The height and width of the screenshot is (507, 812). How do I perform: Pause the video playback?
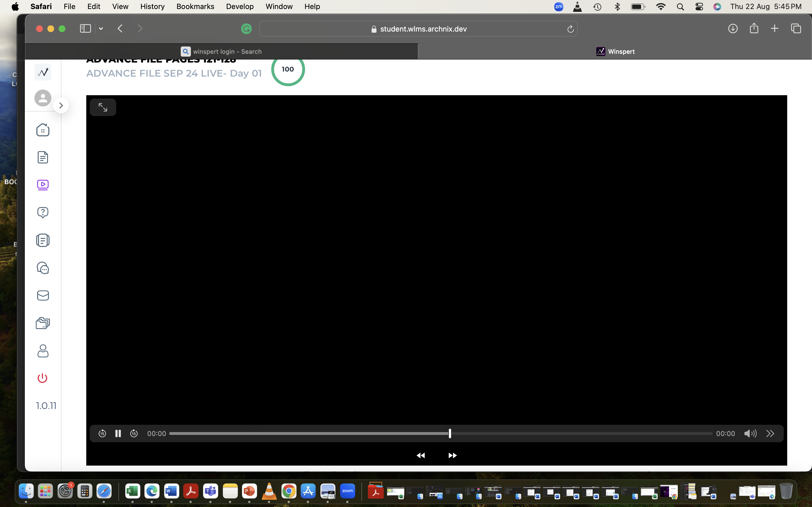click(118, 433)
